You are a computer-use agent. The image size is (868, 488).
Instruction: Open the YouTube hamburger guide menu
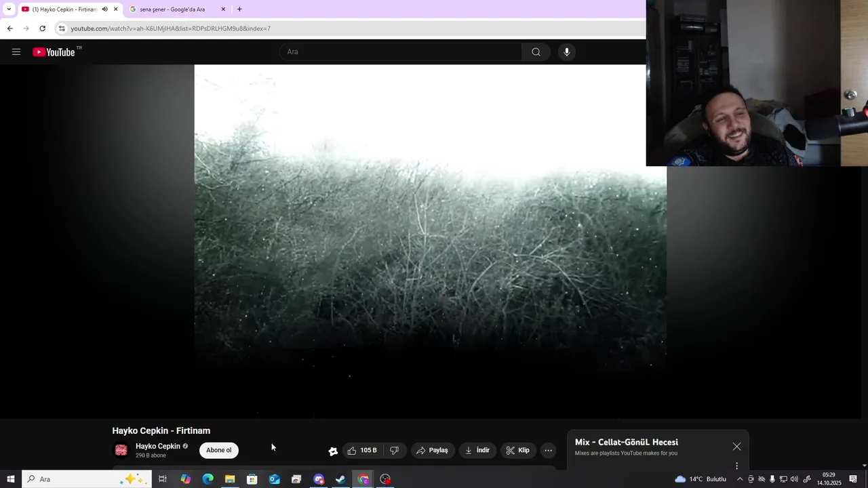16,52
